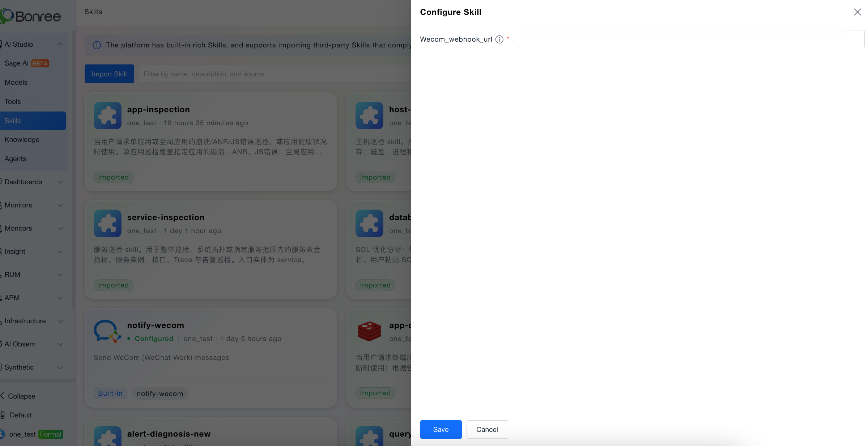Viewport: 868px width, 446px height.
Task: Click the Built-in tag on notify-wecom
Action: pyautogui.click(x=110, y=394)
